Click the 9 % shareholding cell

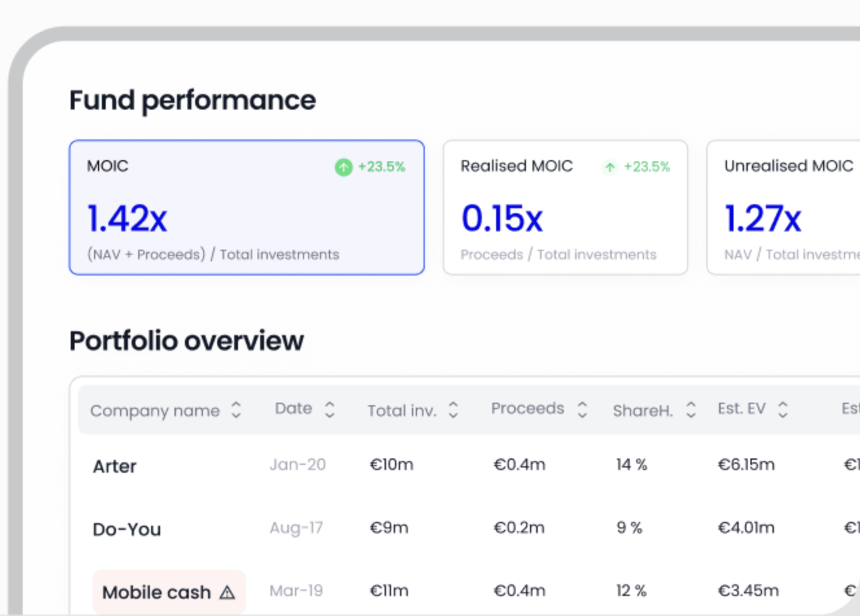coord(628,528)
